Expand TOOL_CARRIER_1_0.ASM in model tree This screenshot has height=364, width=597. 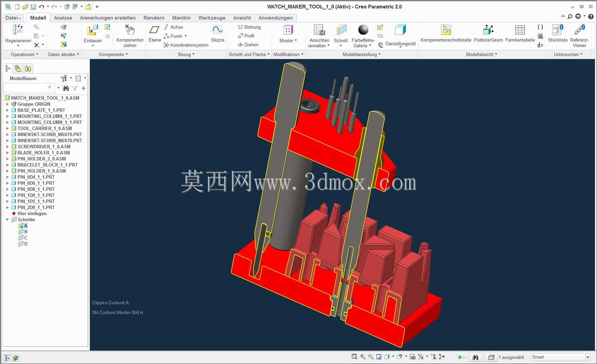pos(7,128)
